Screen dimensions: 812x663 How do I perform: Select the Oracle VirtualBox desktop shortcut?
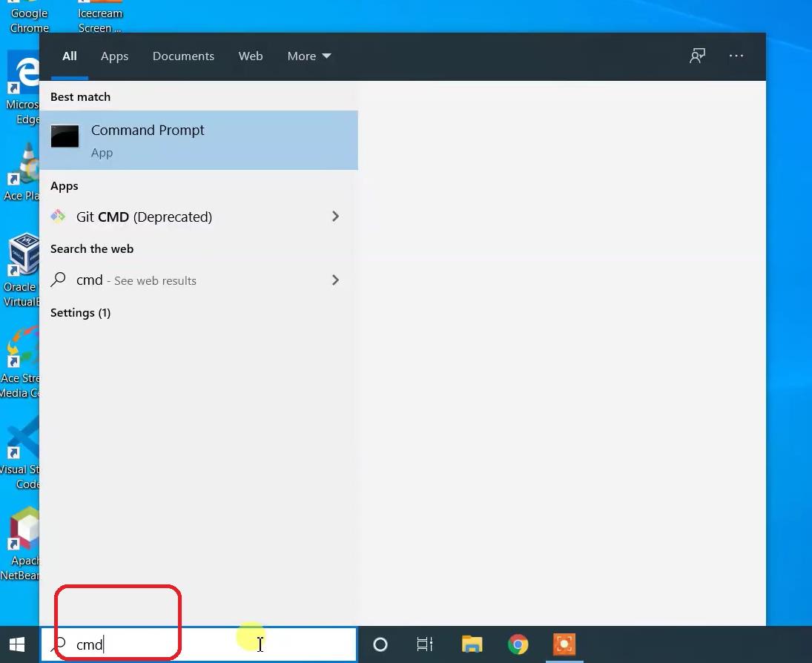pos(21,271)
